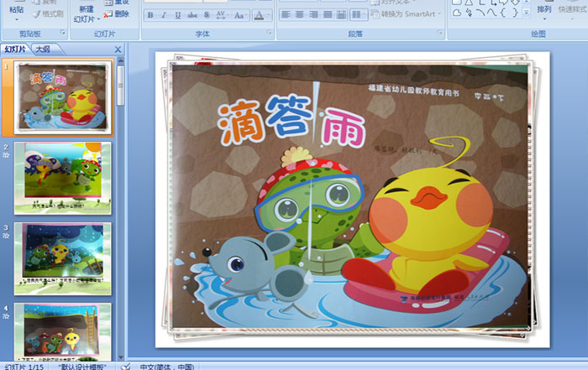Click animation star icon on slide 2
Screen dimensions: 588x370
6,154
